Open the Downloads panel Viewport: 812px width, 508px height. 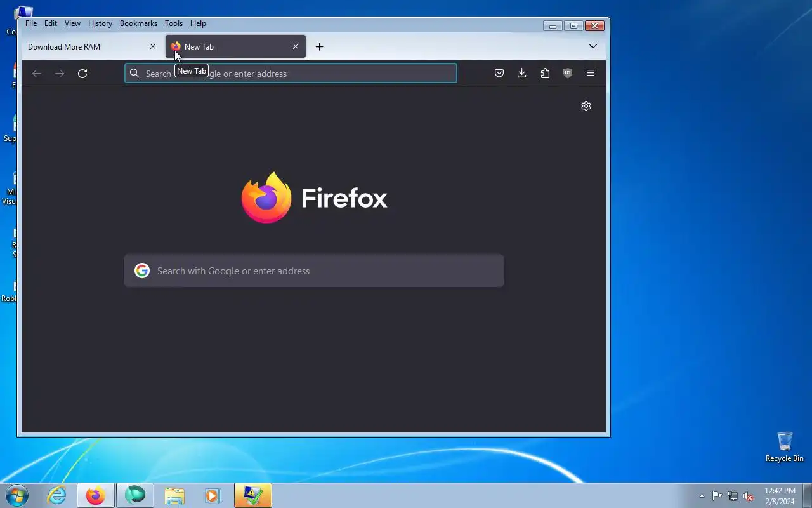pyautogui.click(x=522, y=74)
